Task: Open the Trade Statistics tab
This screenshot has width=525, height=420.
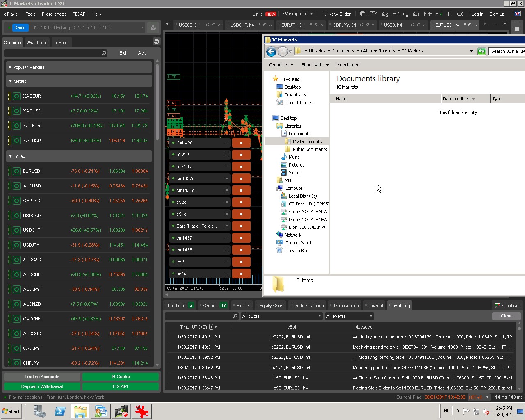Action: coord(308,306)
